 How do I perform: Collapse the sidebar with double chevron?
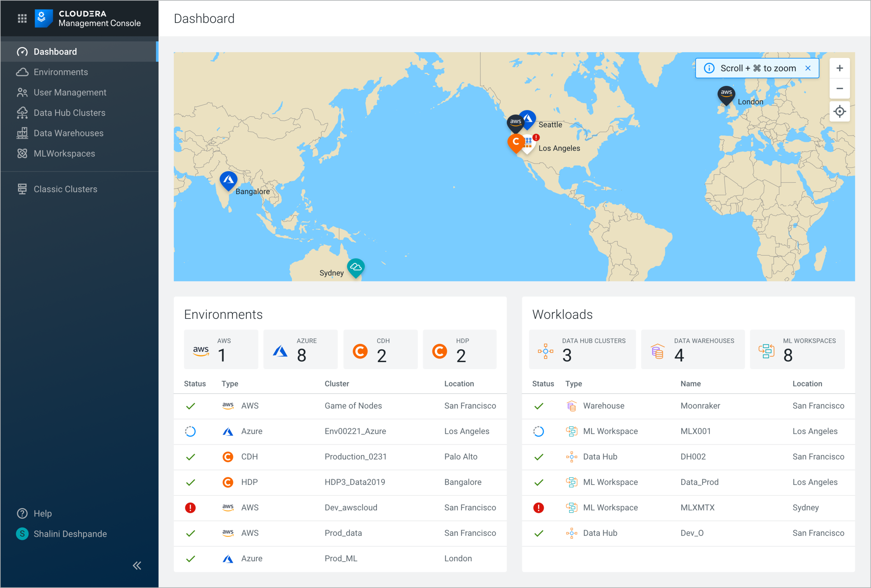pyautogui.click(x=137, y=565)
